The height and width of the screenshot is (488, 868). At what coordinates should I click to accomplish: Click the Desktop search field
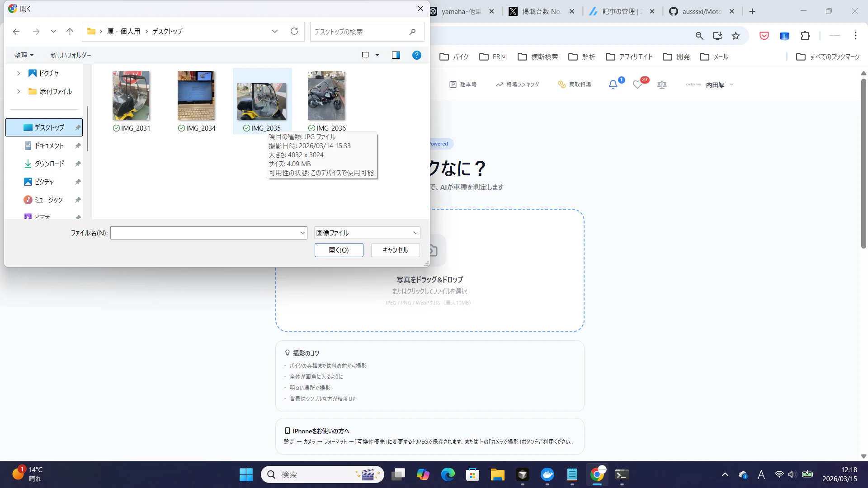367,32
